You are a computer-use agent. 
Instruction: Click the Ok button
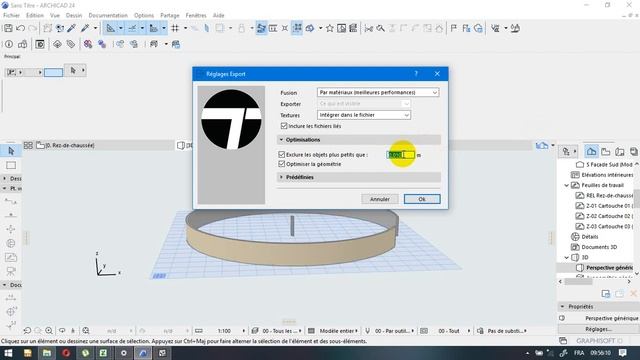coord(422,199)
